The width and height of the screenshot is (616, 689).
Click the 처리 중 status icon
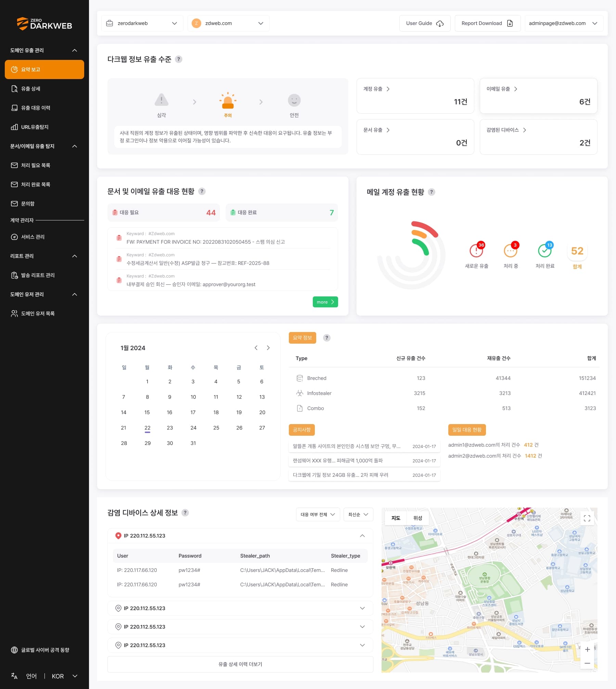coord(511,250)
